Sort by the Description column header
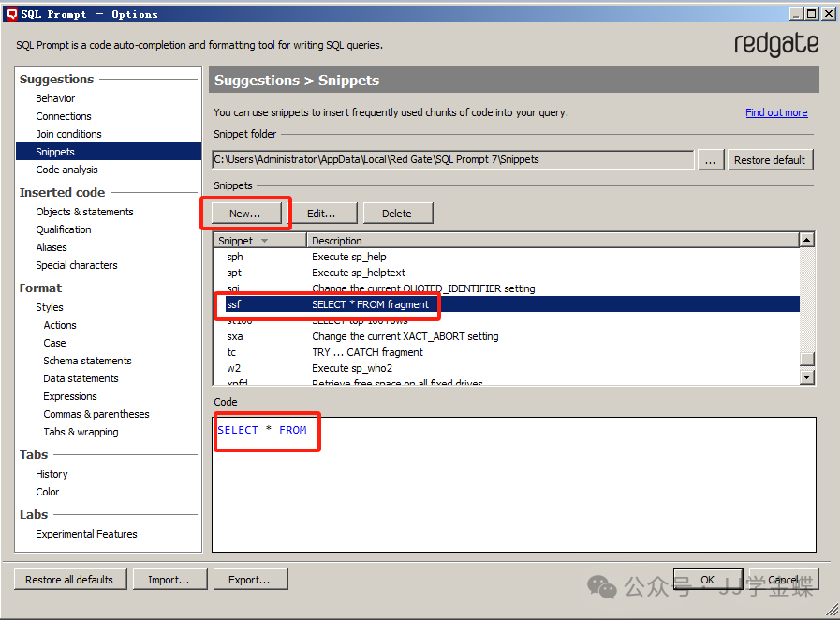 coord(553,241)
